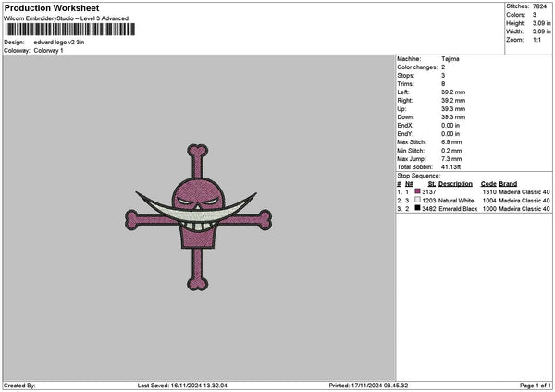This screenshot has height=392, width=555.
Task: Click the Down value 39.3 mm
Action: [x=453, y=117]
